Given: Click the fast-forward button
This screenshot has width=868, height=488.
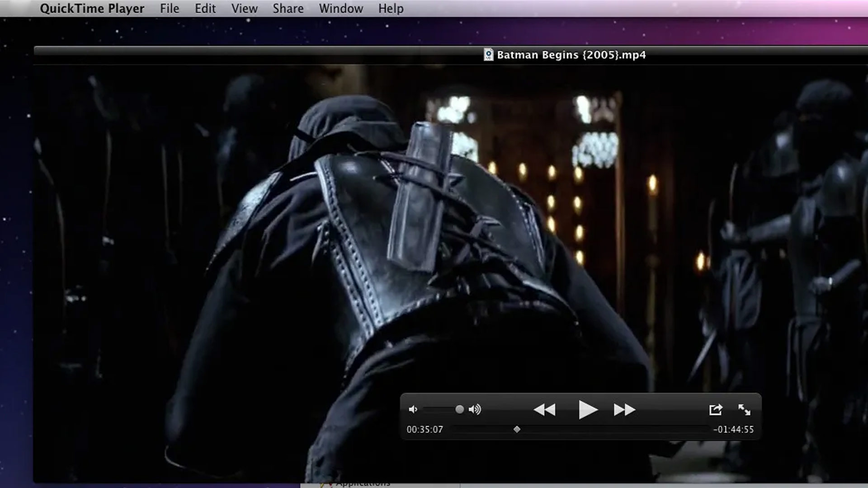Looking at the screenshot, I should coord(624,410).
